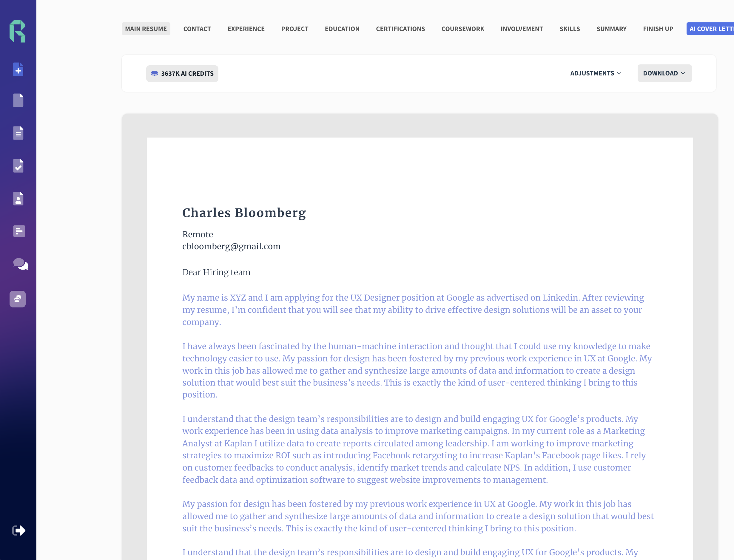The image size is (734, 560).
Task: Select the chat/comments icon in sidebar
Action: tap(18, 264)
